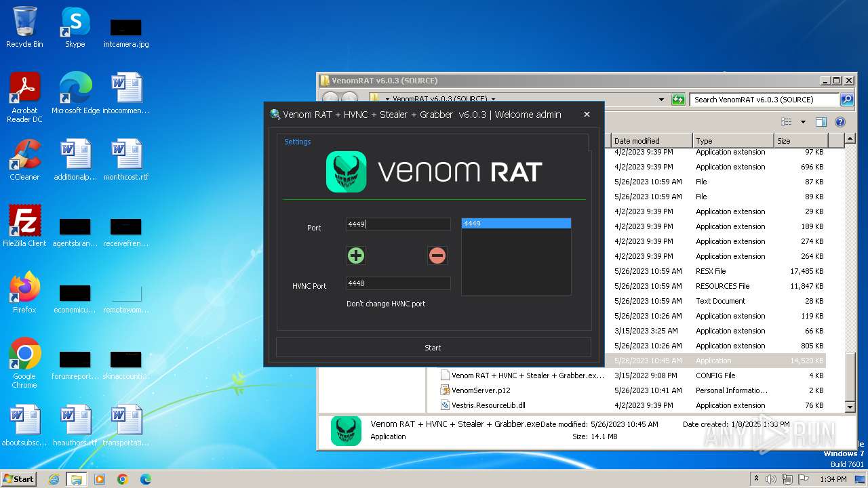Select the FileZilla Client desktop shortcut
The image size is (868, 488).
[x=24, y=226]
